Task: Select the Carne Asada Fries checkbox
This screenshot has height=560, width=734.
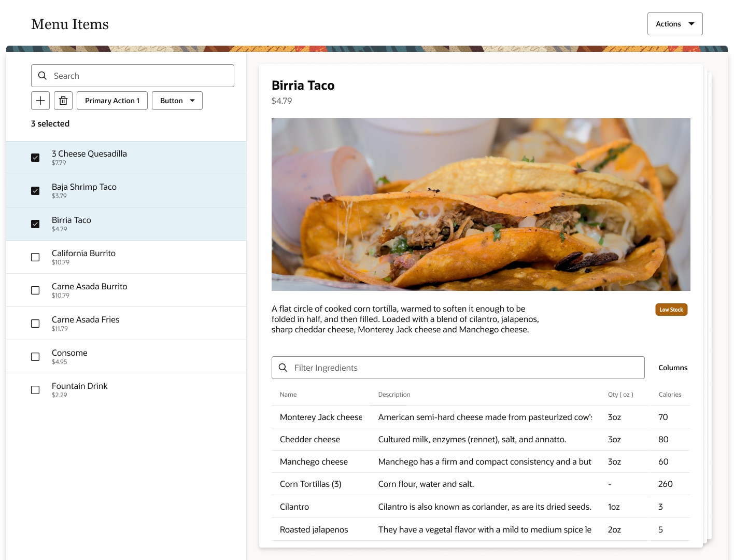Action: (35, 324)
